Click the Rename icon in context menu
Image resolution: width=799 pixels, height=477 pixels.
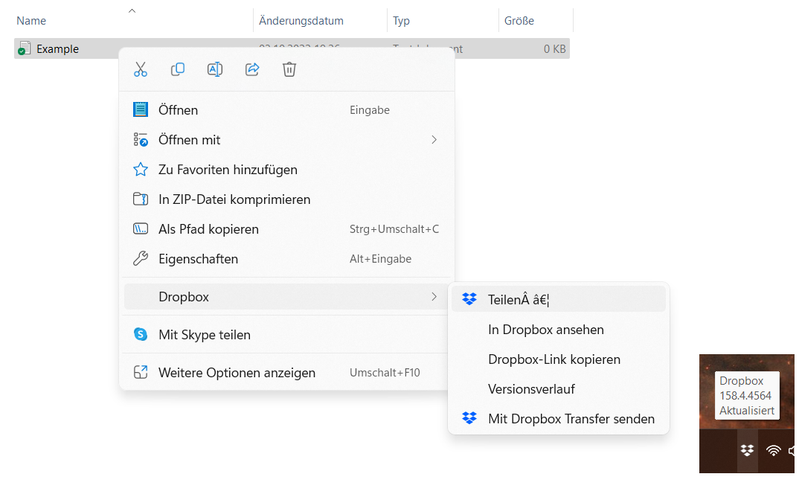tap(215, 69)
